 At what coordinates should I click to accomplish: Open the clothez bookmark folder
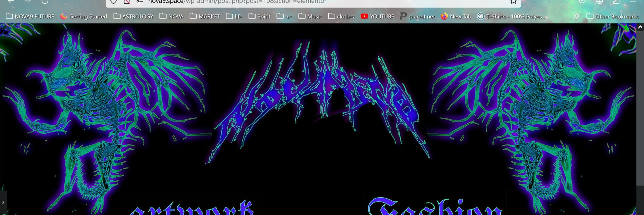tap(342, 17)
